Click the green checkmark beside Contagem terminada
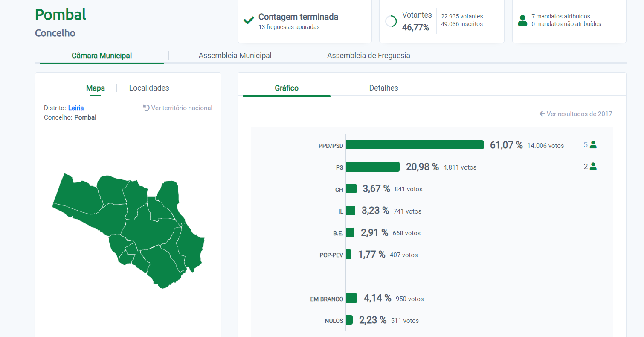This screenshot has width=644, height=337. (249, 21)
